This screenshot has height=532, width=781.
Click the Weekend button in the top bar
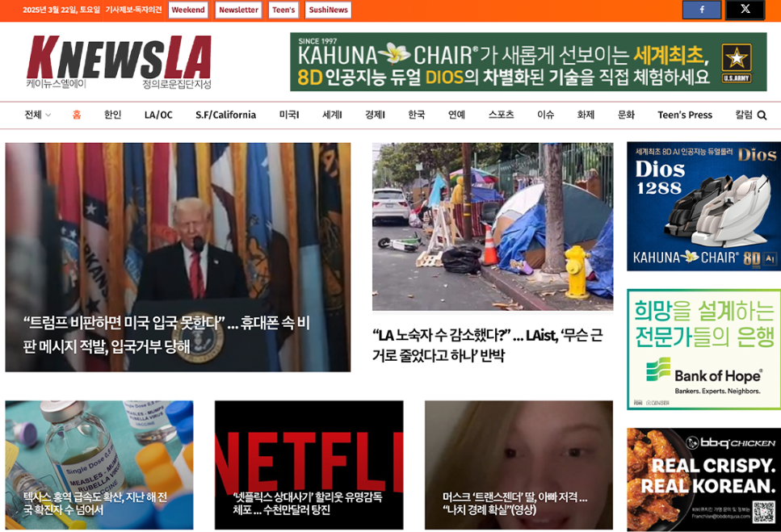tap(187, 10)
